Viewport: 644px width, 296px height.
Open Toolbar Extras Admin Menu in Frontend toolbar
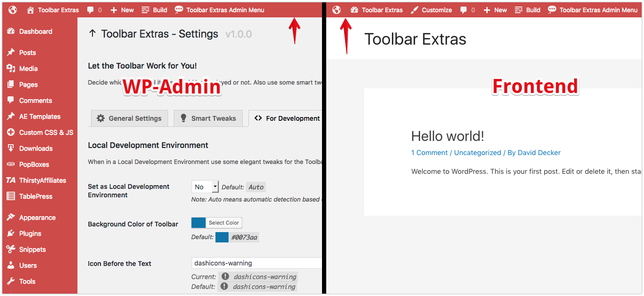click(593, 10)
